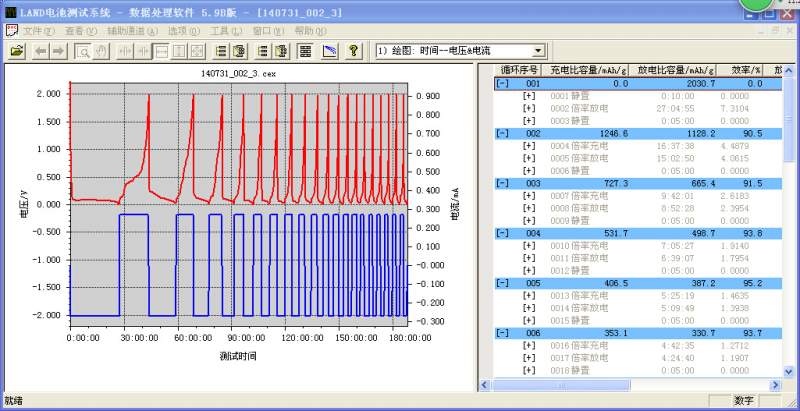The width and height of the screenshot is (800, 411).
Task: Collapse cycle 002 in the data tree
Action: (503, 134)
